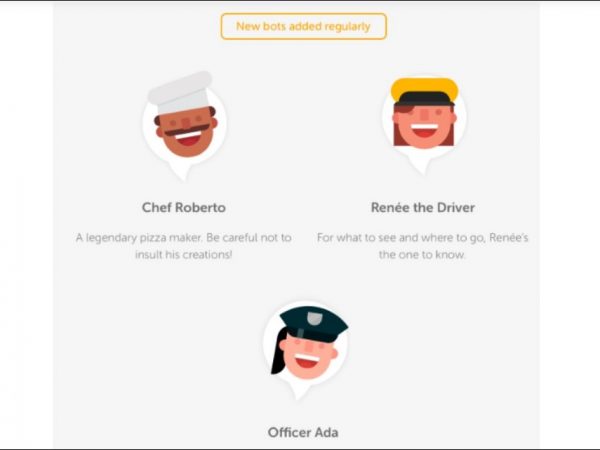Image resolution: width=600 pixels, height=450 pixels.
Task: Open the Chef Roberto name heading
Action: (184, 207)
